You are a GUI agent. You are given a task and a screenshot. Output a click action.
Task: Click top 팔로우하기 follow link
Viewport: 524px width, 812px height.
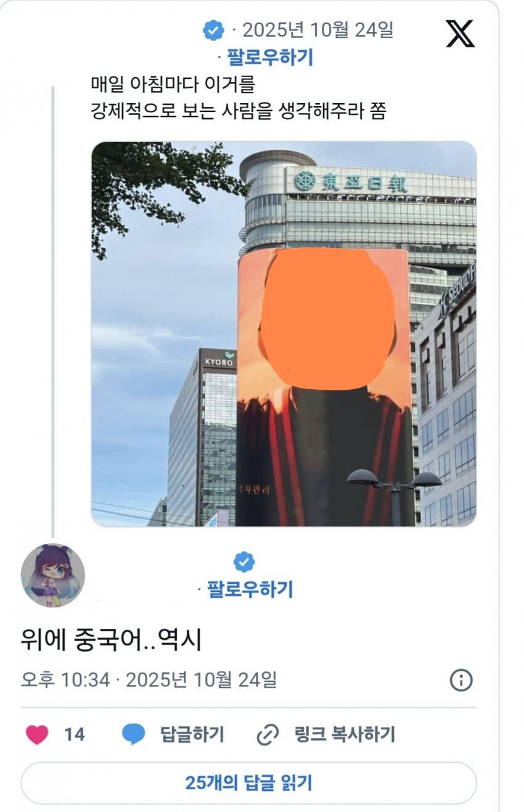[x=270, y=57]
